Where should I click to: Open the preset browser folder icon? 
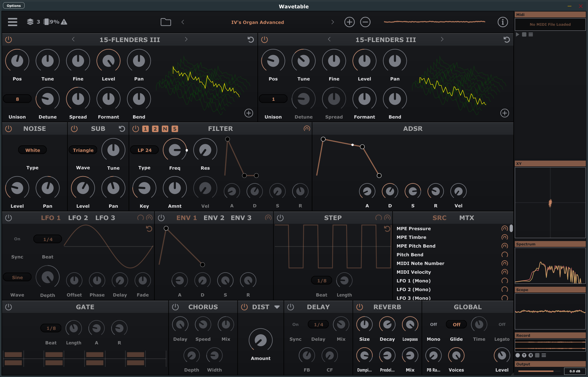tap(166, 22)
